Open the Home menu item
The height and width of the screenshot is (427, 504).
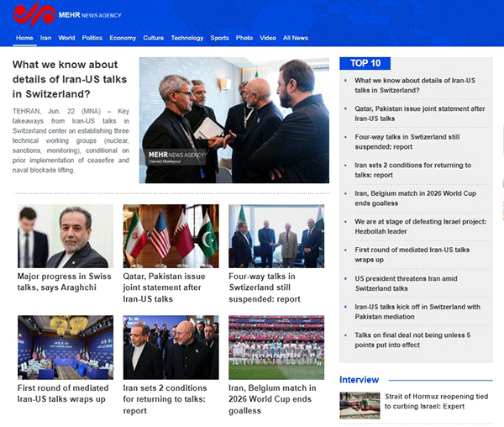24,38
